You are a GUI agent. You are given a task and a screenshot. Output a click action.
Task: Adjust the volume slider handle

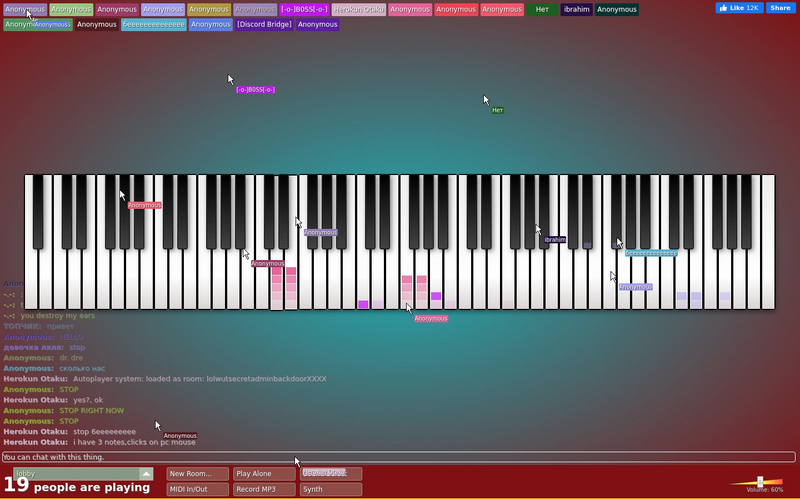coord(760,482)
